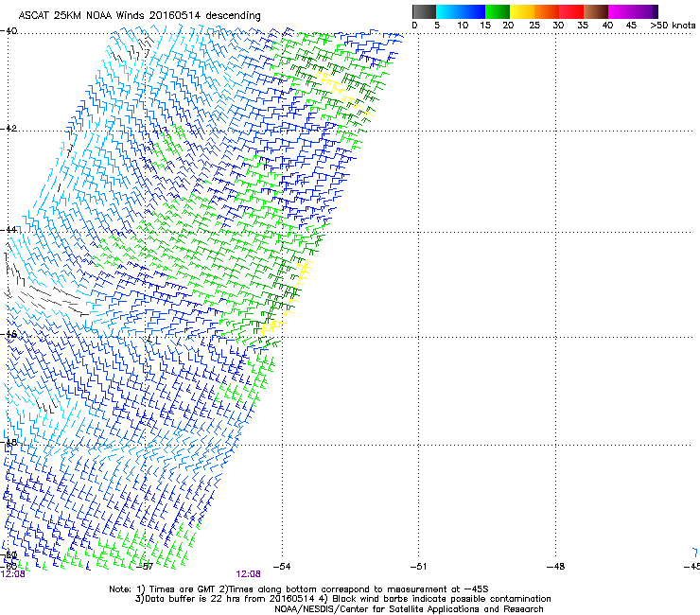Screen dimensions: 700x615
Task: Click the purple 12:08 time label below -60
Action: pos(12,574)
